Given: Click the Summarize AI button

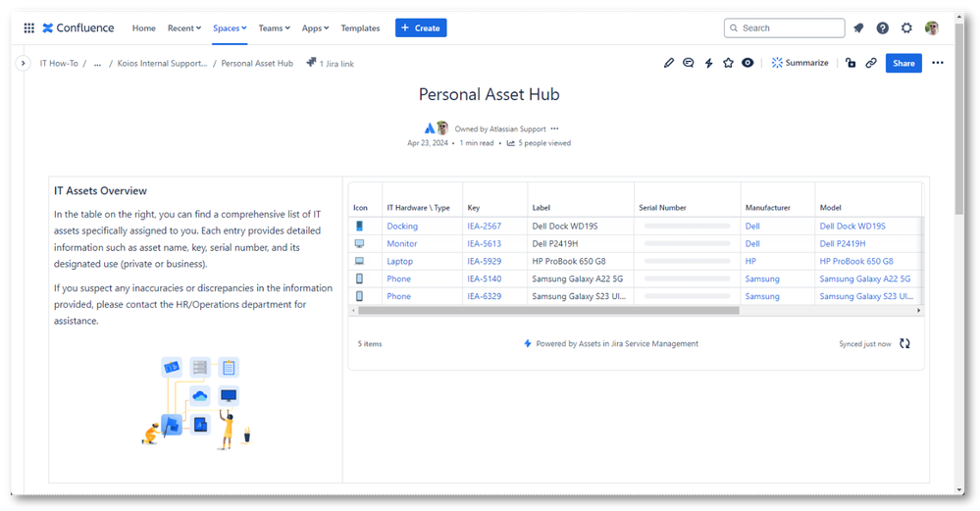Looking at the screenshot, I should (x=800, y=63).
